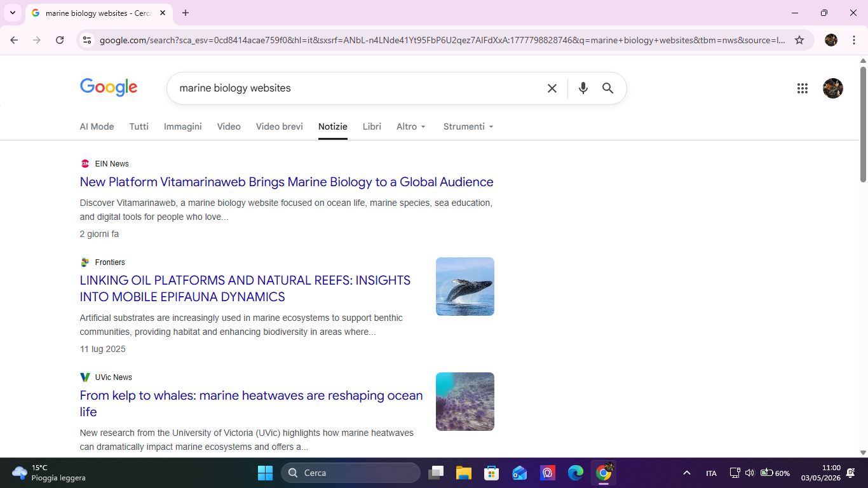Screen dimensions: 868x488
Task: Click the browser address bar URL
Action: (x=442, y=40)
